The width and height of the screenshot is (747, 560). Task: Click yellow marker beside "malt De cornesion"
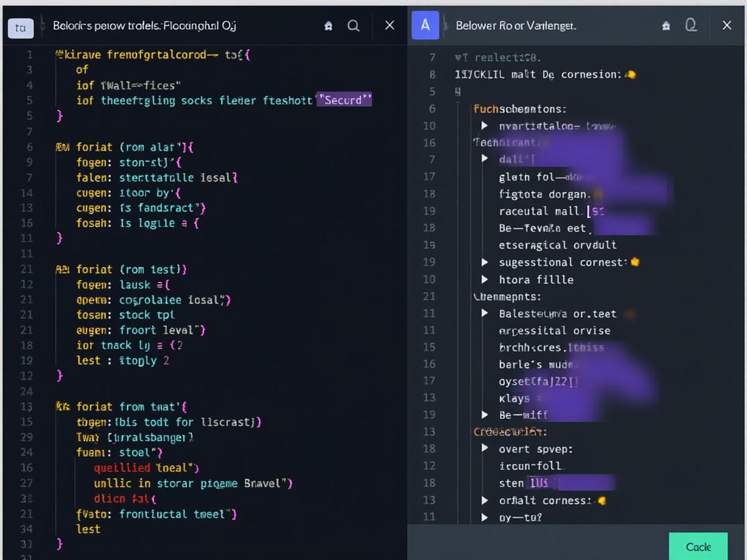tap(630, 75)
